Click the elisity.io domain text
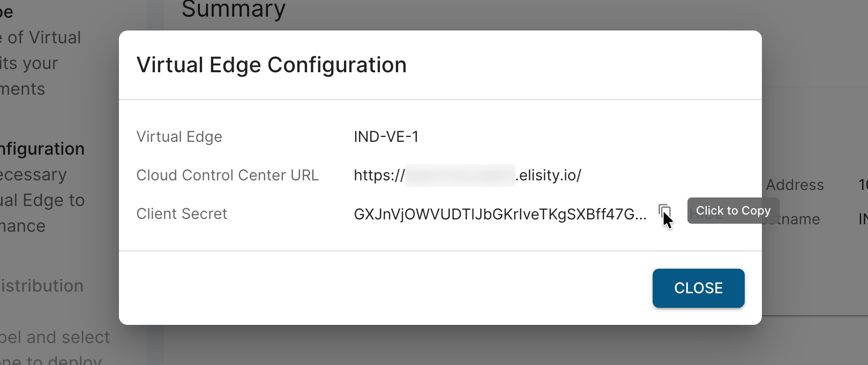Viewport: 868px width, 365px height. click(x=548, y=175)
